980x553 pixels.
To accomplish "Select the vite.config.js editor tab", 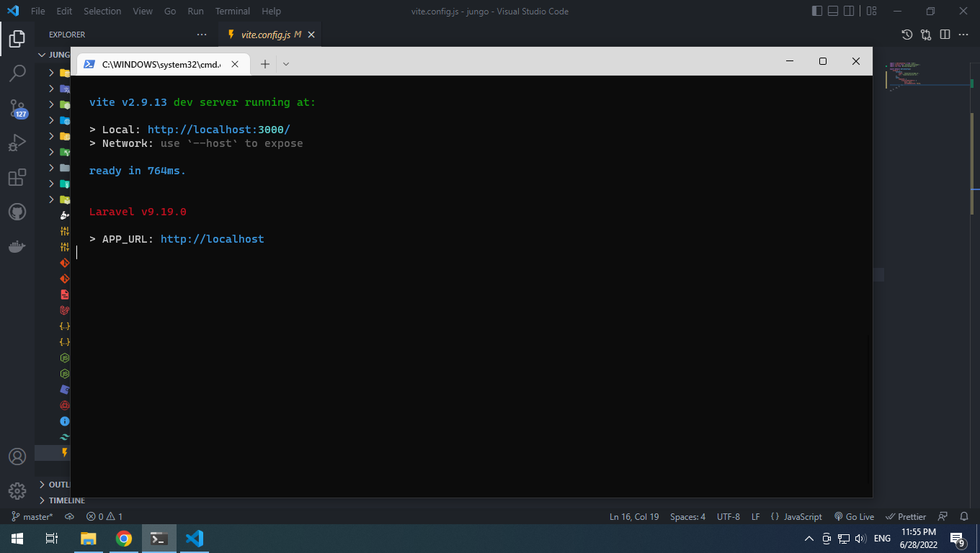I will (x=269, y=35).
